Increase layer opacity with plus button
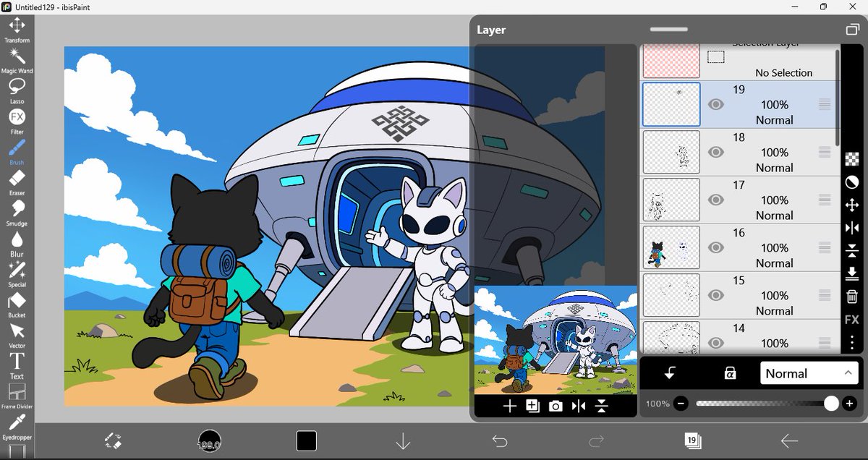 pos(849,404)
